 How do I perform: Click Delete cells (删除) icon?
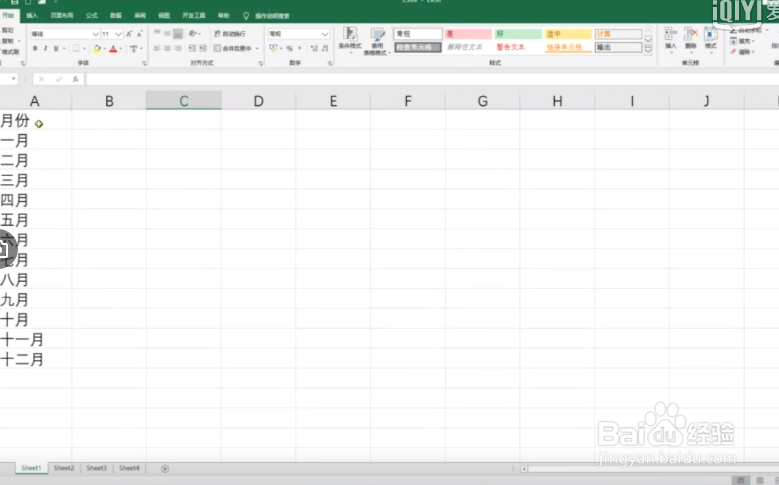691,38
